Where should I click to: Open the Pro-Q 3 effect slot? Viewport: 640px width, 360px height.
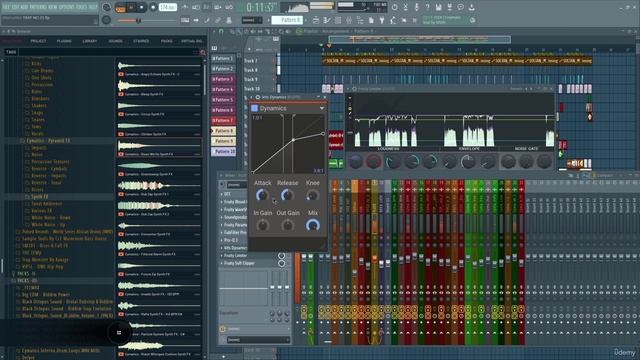(x=231, y=240)
